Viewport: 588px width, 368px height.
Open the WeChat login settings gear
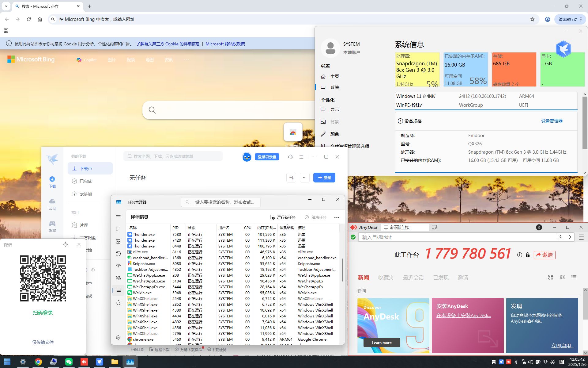click(65, 244)
